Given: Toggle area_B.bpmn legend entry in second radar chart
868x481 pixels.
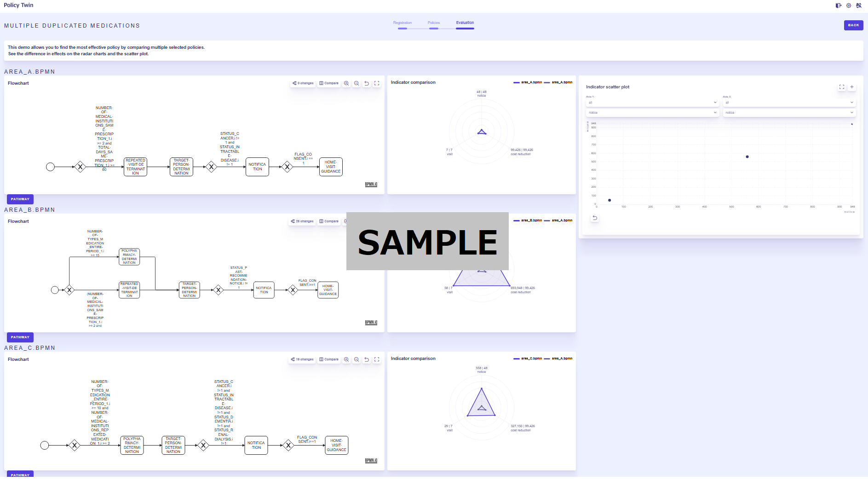Looking at the screenshot, I should [x=528, y=220].
